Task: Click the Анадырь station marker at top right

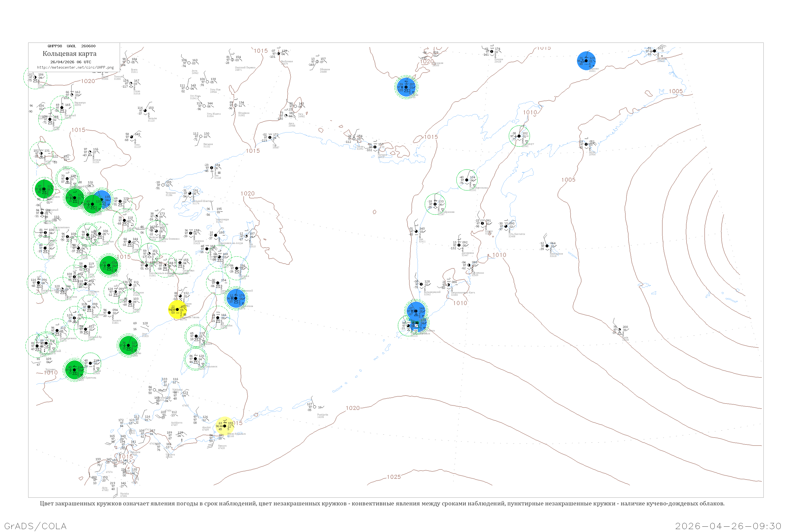Action: click(654, 51)
